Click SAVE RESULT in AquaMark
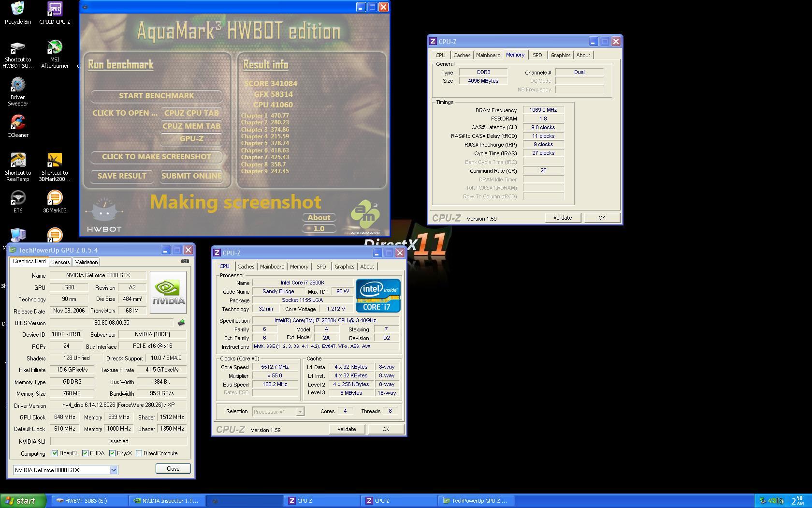Viewport: 812px width, 508px height. pyautogui.click(x=122, y=176)
